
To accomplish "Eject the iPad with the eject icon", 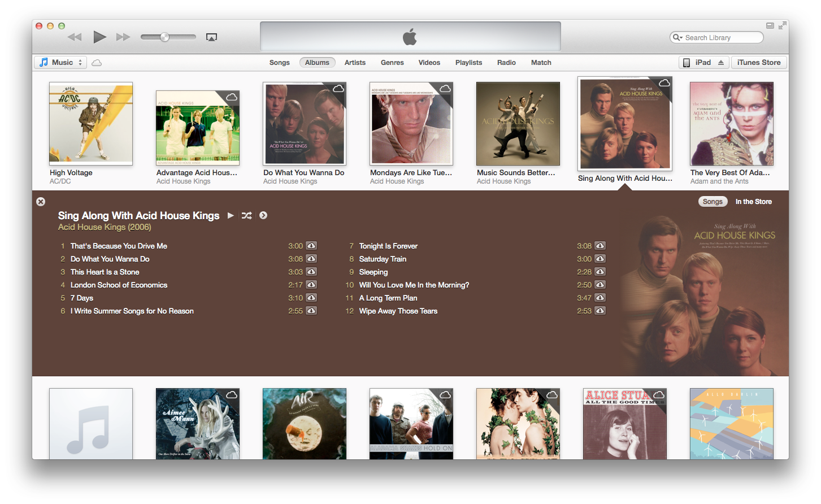I will pyautogui.click(x=721, y=63).
